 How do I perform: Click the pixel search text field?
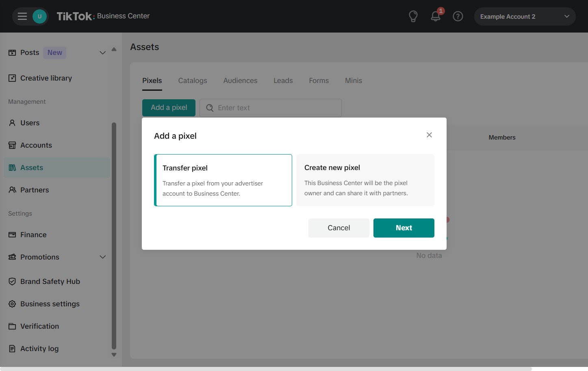276,108
